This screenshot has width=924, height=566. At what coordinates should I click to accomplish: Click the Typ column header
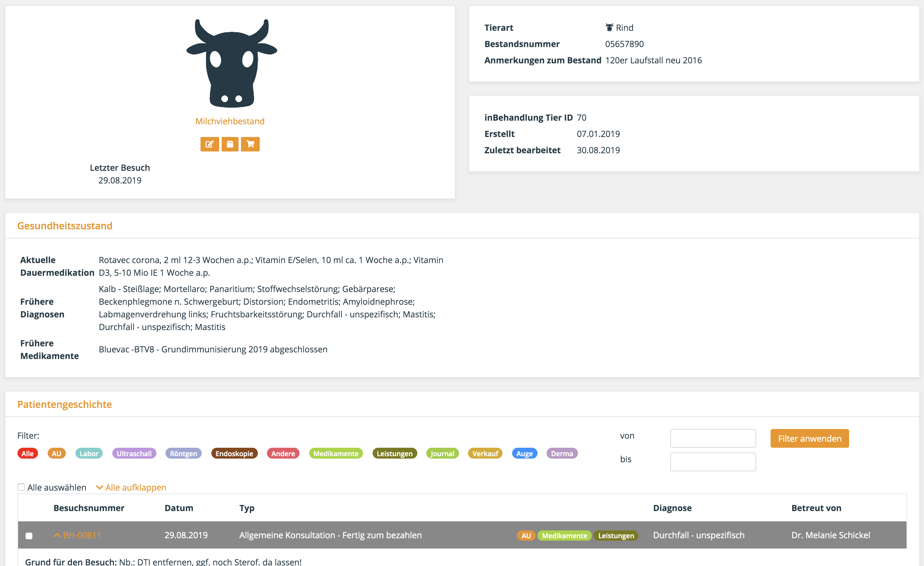click(247, 508)
